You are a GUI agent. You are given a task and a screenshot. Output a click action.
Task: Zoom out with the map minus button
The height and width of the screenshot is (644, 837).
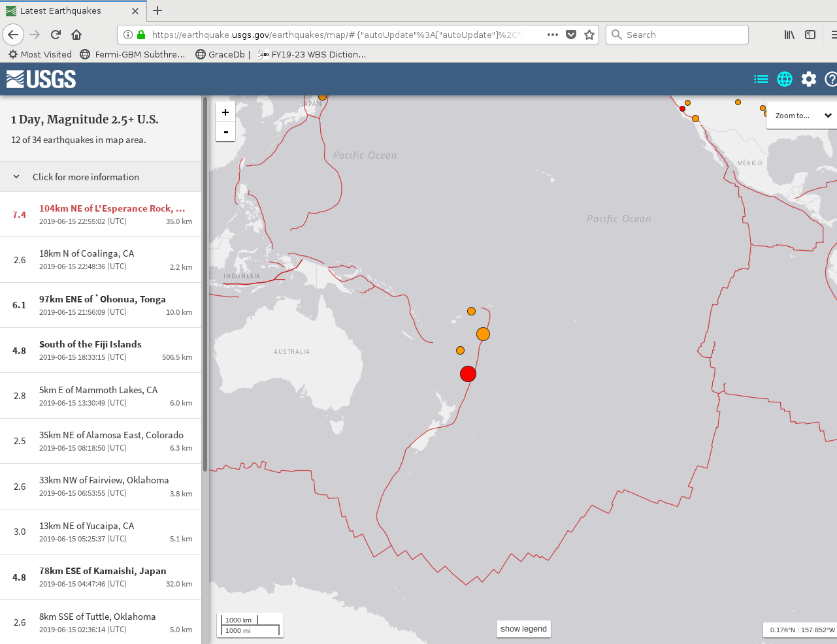pyautogui.click(x=225, y=131)
